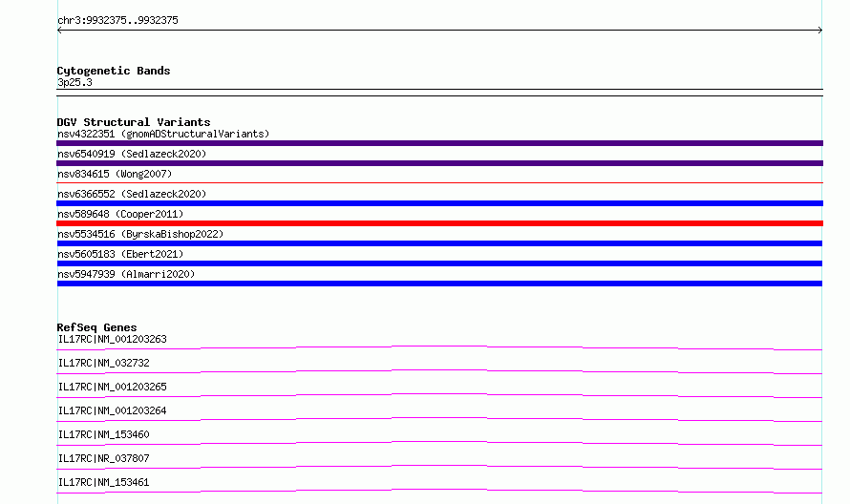This screenshot has width=850, height=504.
Task: Click magenta gene line under IL17RC|NM_153460
Action: tap(439, 443)
